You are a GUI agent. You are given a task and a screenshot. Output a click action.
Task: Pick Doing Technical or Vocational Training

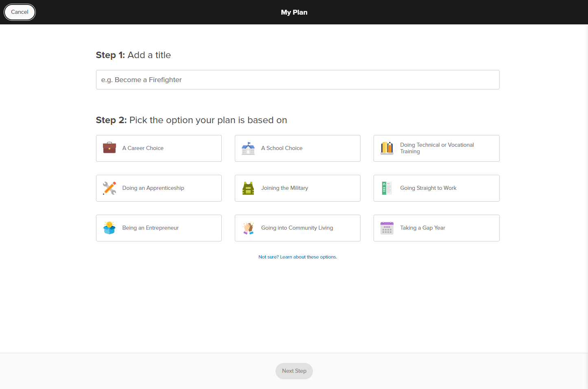pos(437,148)
